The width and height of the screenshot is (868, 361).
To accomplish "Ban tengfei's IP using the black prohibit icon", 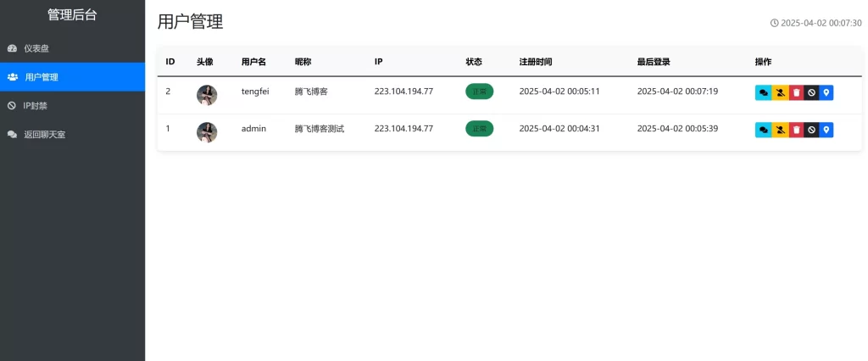I will pos(811,93).
